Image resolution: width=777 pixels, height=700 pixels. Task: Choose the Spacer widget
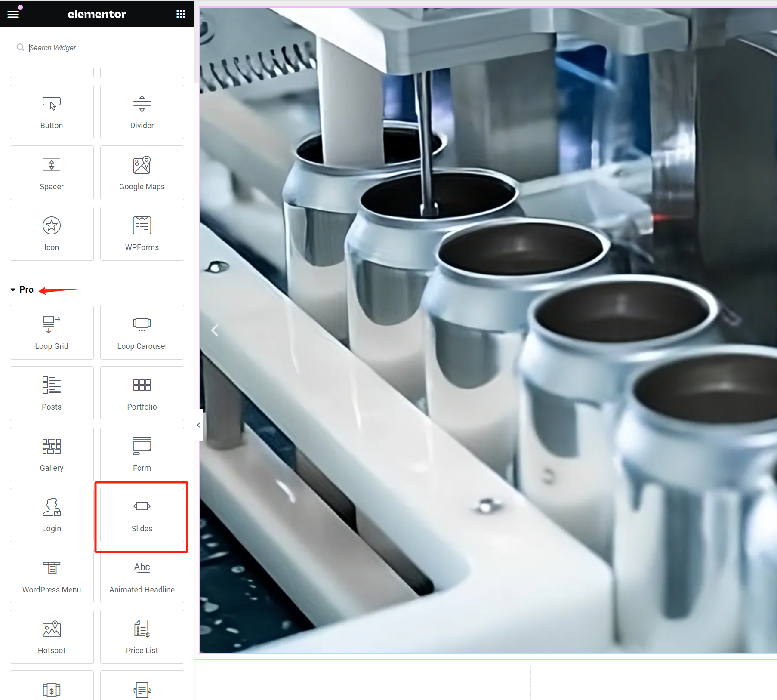(52, 173)
